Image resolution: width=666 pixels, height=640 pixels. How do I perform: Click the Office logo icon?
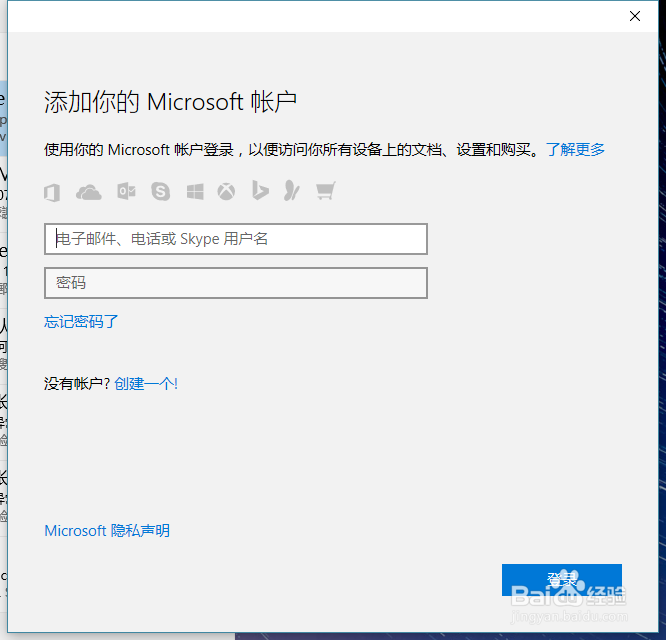[x=52, y=192]
